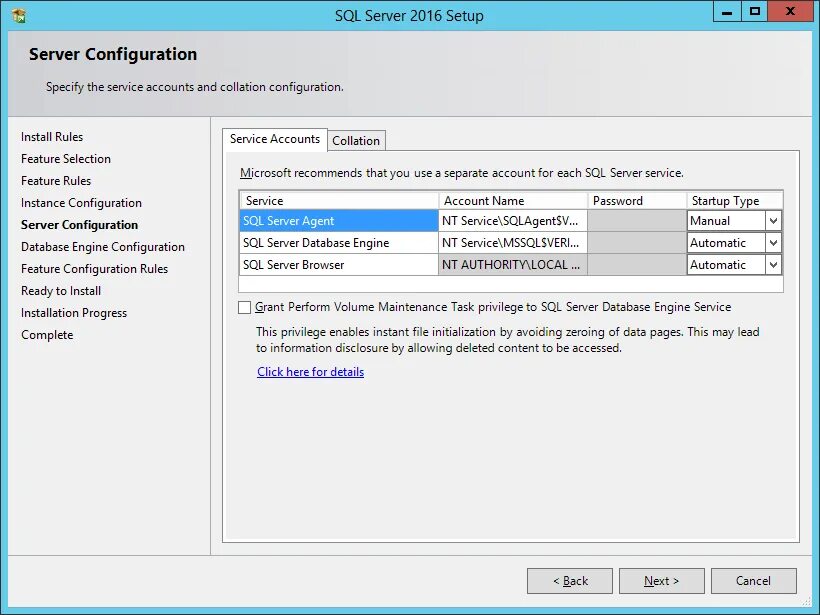Select Complete in the steps list
This screenshot has width=820, height=615.
tap(47, 335)
